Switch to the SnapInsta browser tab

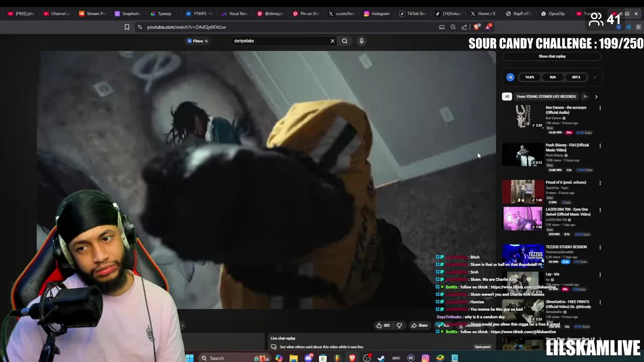click(x=128, y=14)
